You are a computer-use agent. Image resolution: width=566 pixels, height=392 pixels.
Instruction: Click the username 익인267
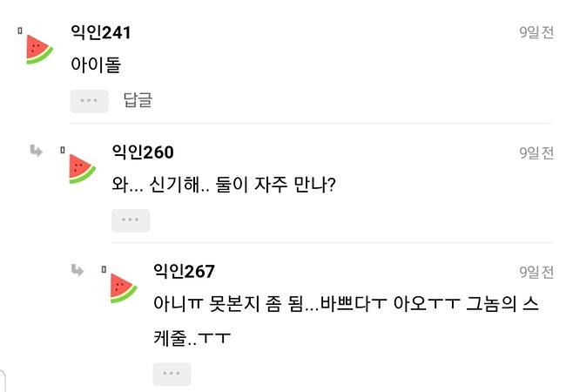pyautogui.click(x=184, y=271)
